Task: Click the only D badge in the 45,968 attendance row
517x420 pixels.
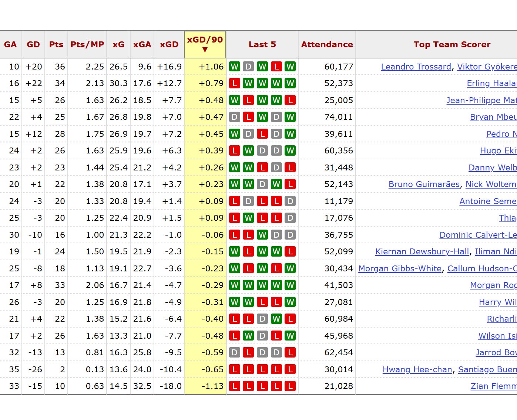Action: [262, 336]
